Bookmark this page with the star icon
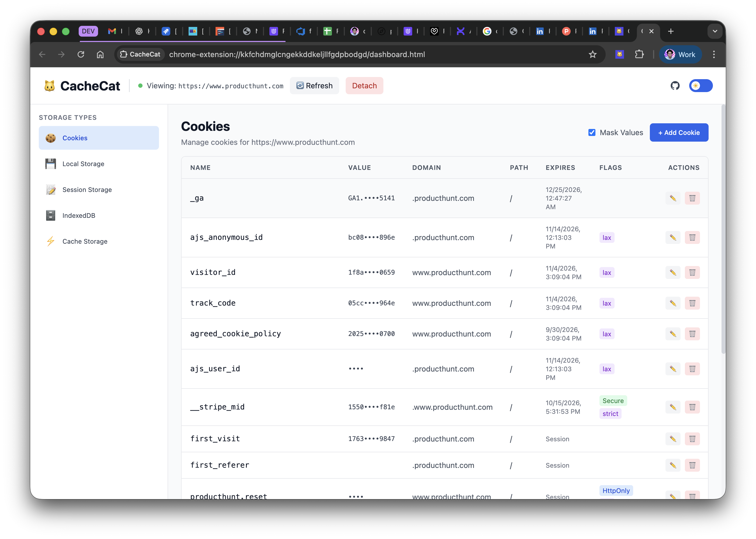 pos(592,54)
